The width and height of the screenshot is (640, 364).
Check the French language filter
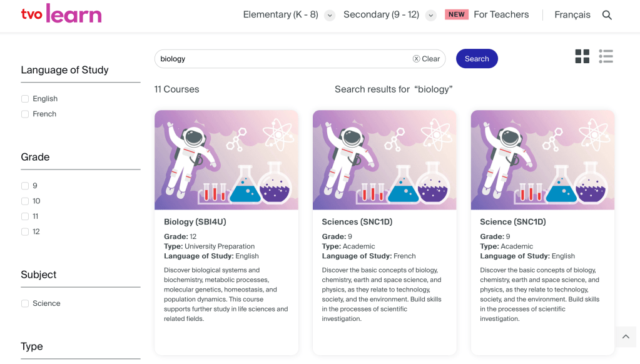(x=25, y=114)
